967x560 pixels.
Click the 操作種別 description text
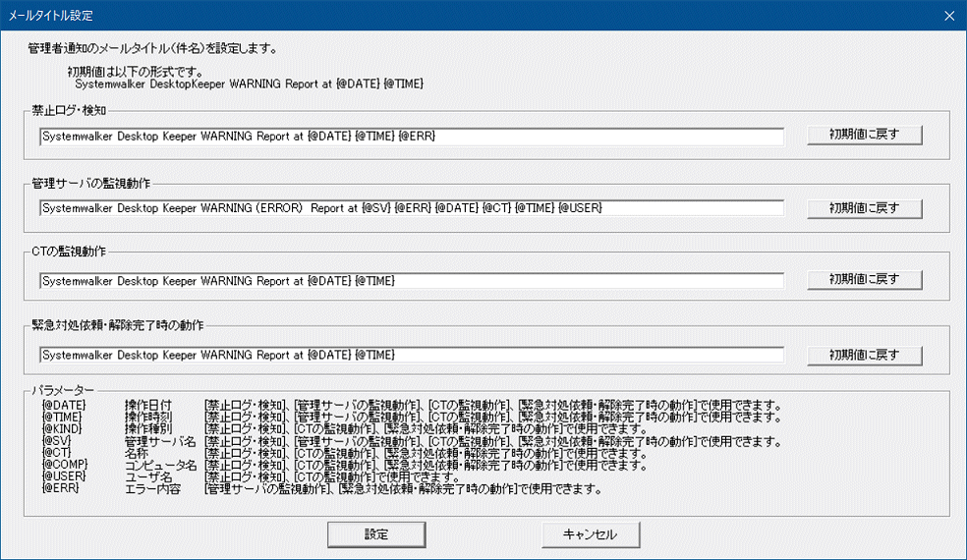tap(148, 428)
